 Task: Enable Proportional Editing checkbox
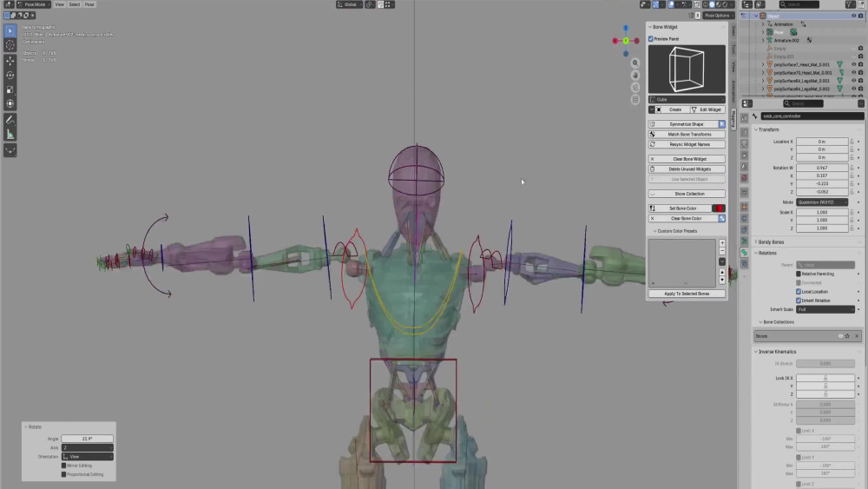click(x=63, y=474)
